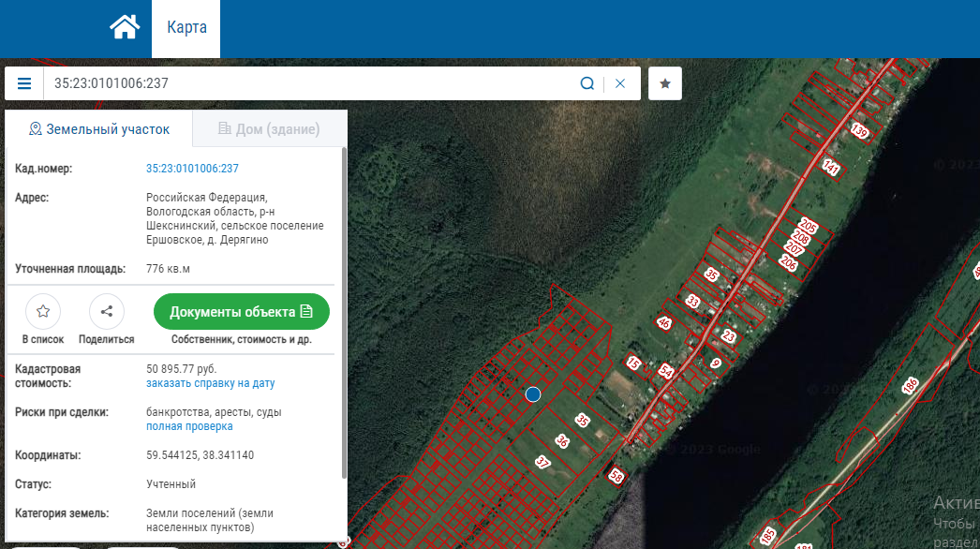980x549 pixels.
Task: Select map parcel label 208
Action: (801, 237)
